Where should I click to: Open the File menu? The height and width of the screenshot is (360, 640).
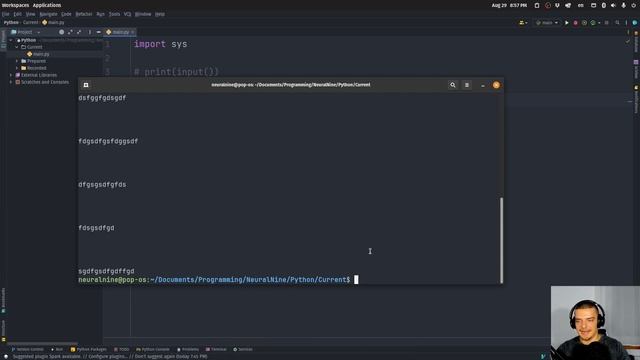[x=6, y=14]
